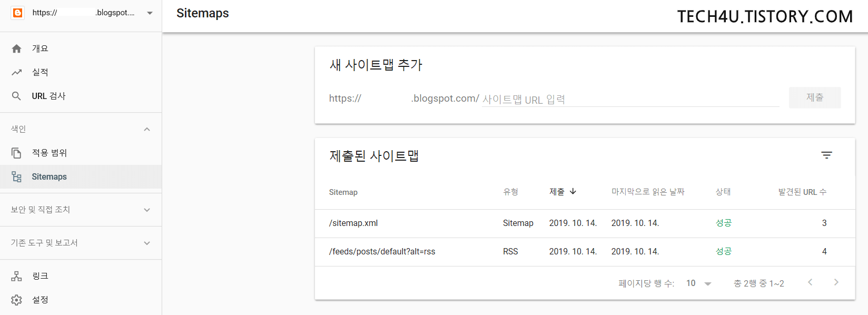This screenshot has width=868, height=315.
Task: Click the 새 사이트맵 추가 heading
Action: (x=376, y=65)
